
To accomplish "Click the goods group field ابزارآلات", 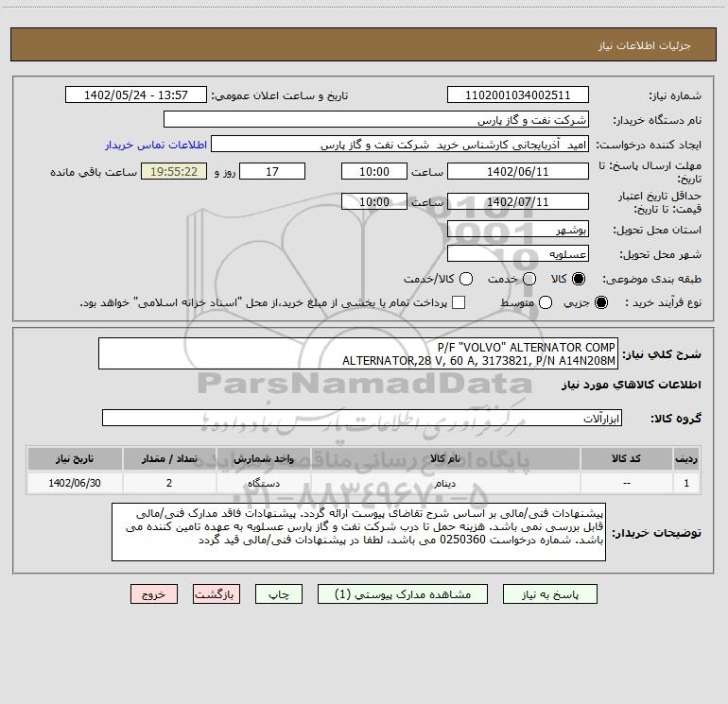I will click(x=362, y=418).
